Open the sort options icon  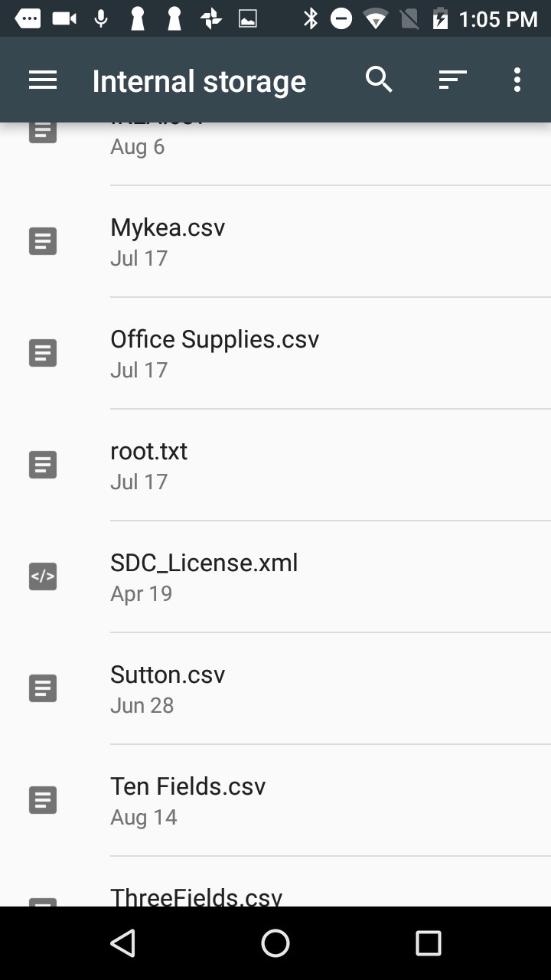point(452,80)
